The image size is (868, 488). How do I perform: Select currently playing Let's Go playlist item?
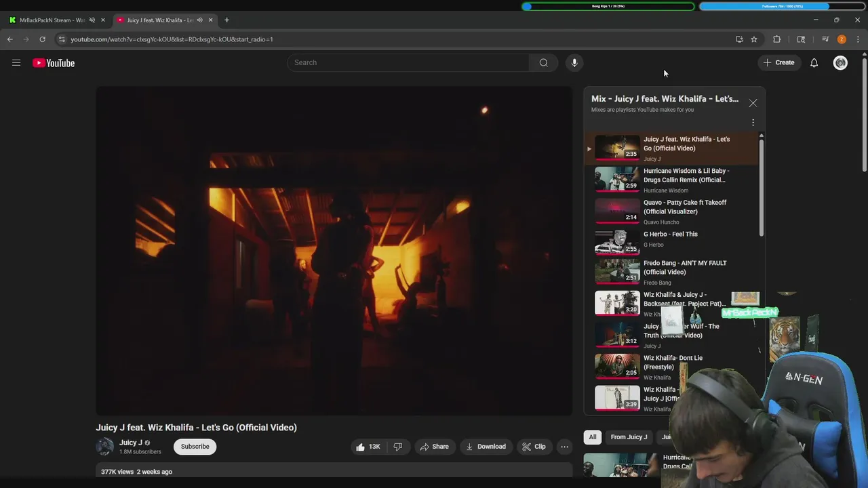click(671, 148)
